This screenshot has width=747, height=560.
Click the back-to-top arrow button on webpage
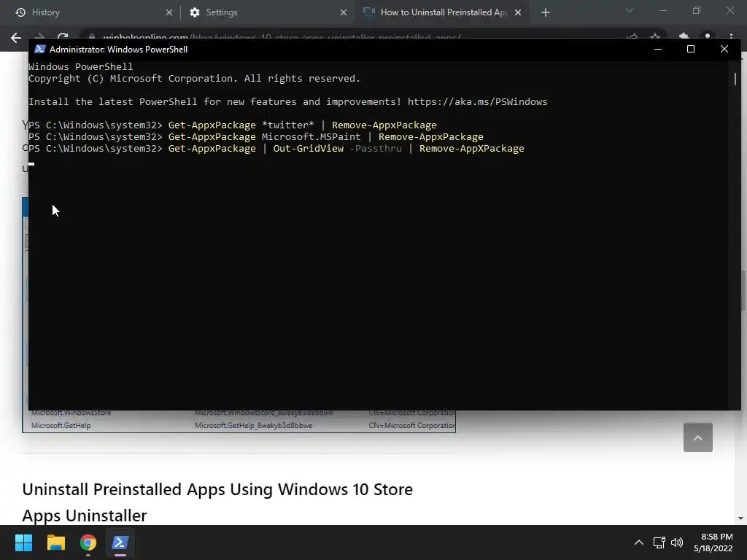pos(698,437)
